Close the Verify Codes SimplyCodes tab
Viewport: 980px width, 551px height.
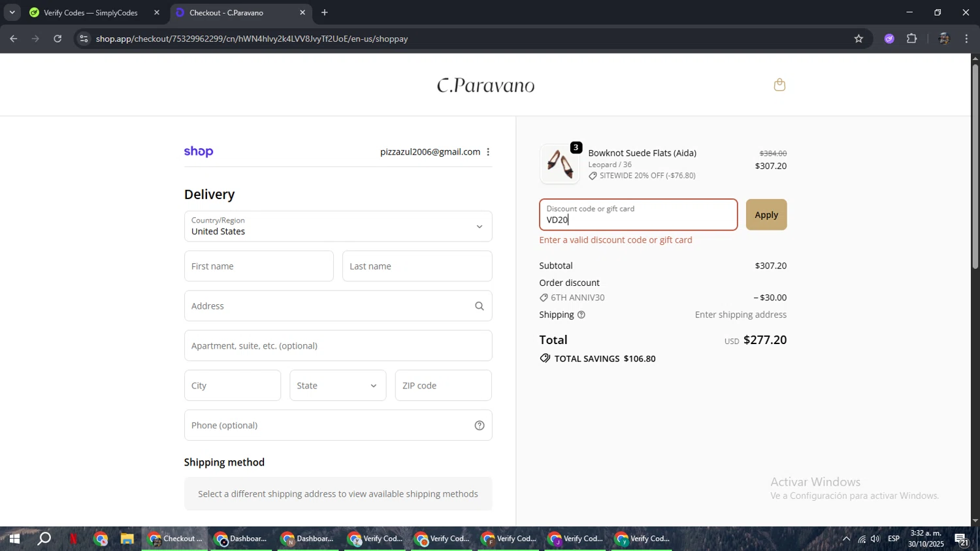coord(157,12)
